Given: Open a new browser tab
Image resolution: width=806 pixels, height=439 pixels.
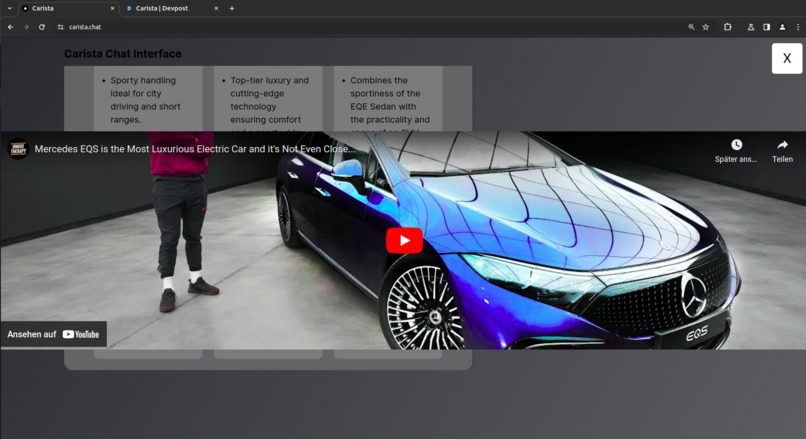Looking at the screenshot, I should pyautogui.click(x=232, y=8).
